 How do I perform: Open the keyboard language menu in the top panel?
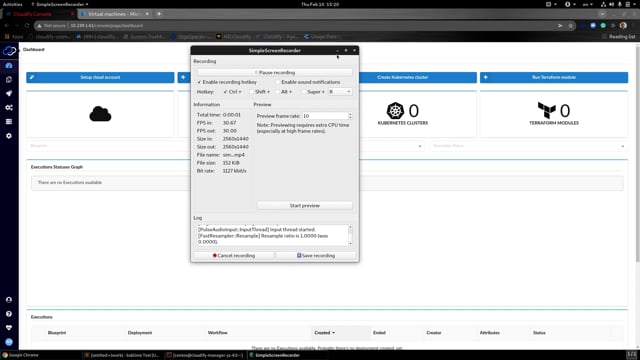tap(588, 4)
